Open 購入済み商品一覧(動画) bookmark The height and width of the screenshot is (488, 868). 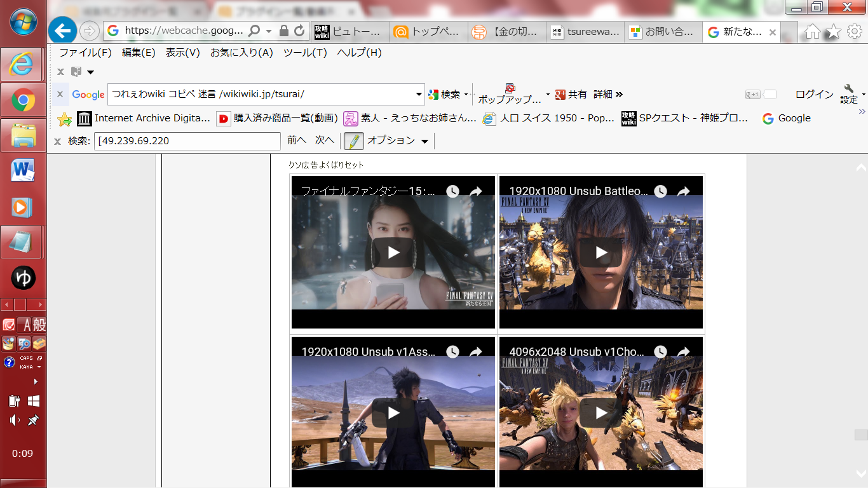point(278,118)
